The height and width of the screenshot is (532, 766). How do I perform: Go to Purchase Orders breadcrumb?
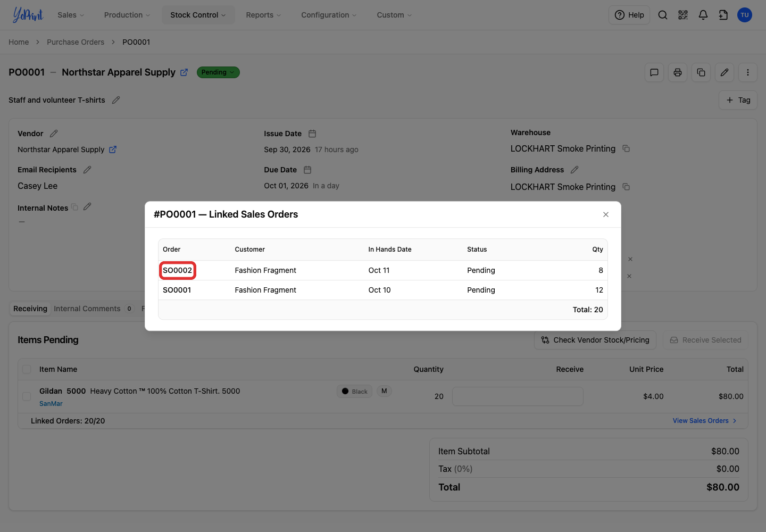76,42
